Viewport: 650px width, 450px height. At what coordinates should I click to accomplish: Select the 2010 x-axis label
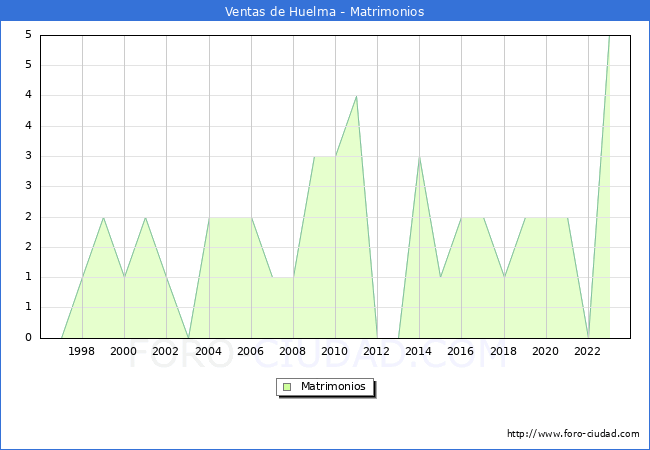coord(335,351)
